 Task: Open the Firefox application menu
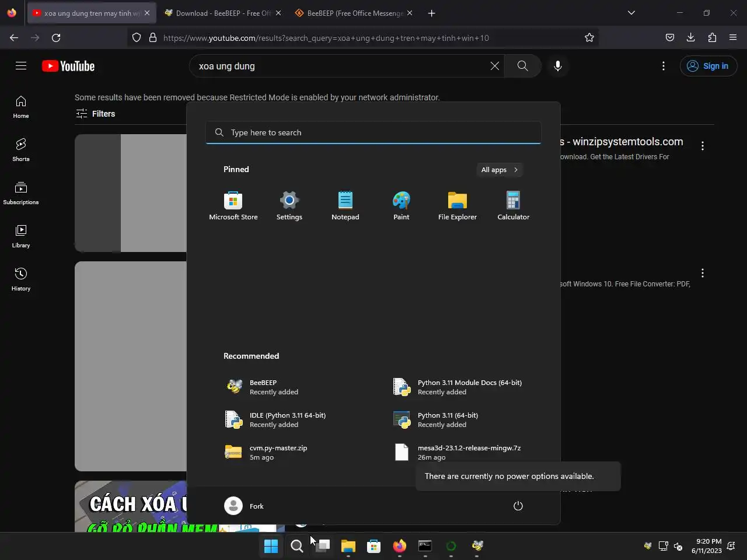(x=733, y=37)
